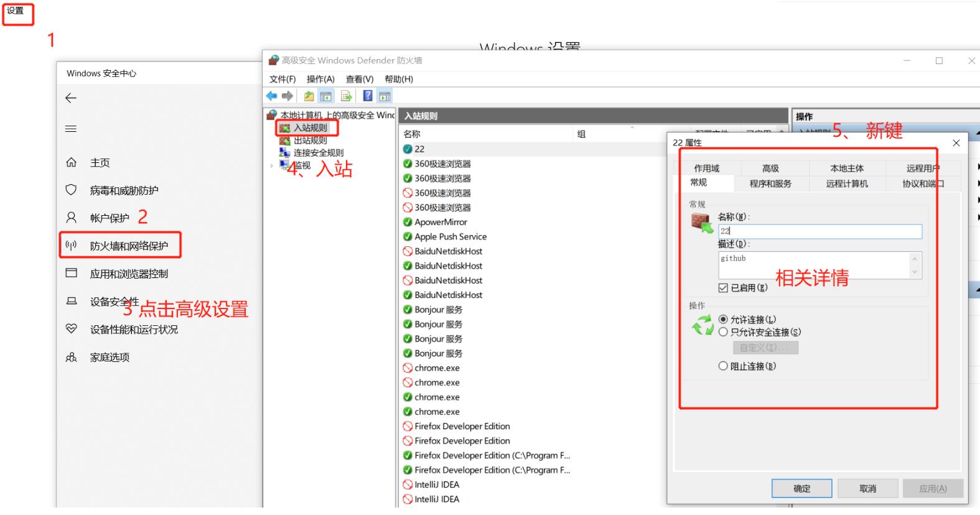980x515 pixels.
Task: Switch to the 程序和服务 tab
Action: [x=770, y=183]
